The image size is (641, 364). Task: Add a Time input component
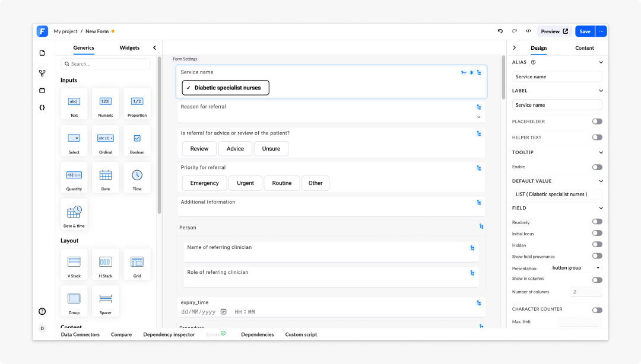137,177
